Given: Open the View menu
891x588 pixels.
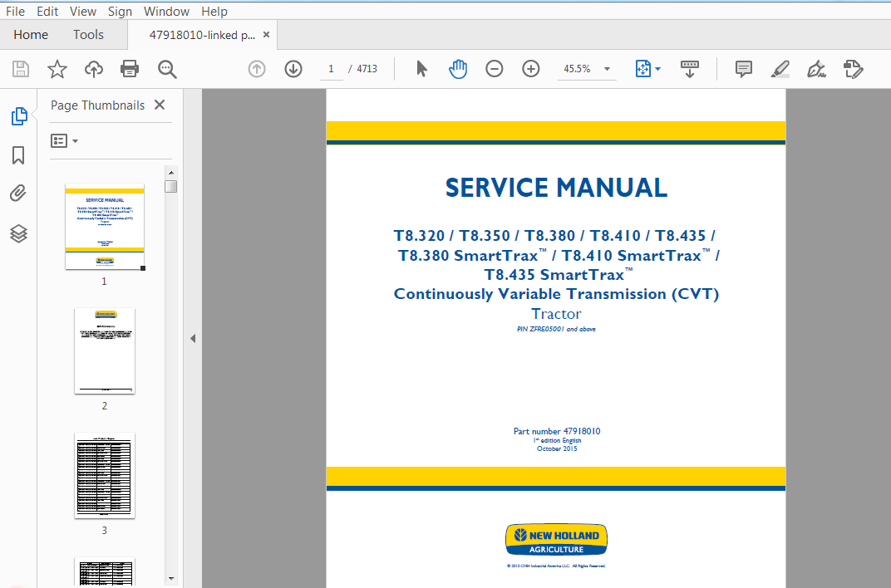Looking at the screenshot, I should coord(83,12).
